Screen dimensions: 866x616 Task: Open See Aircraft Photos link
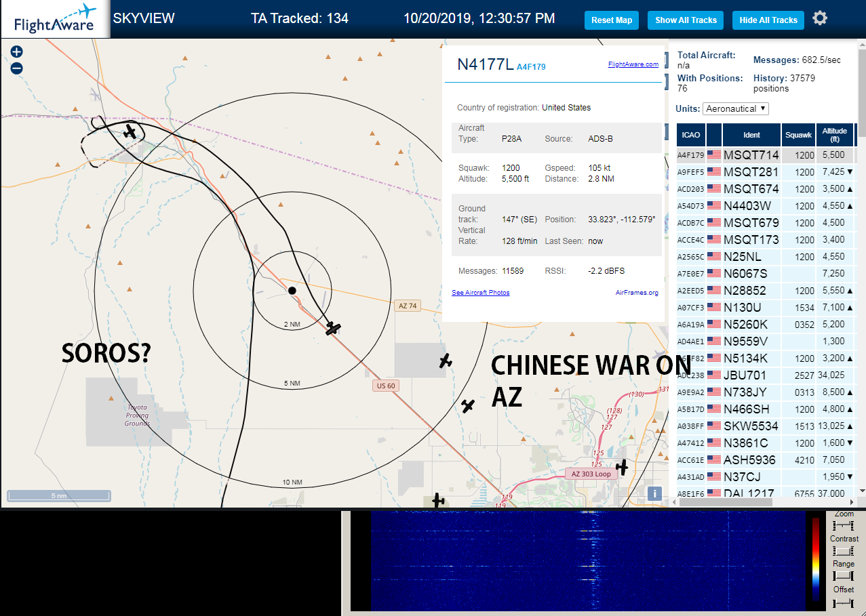tap(481, 293)
